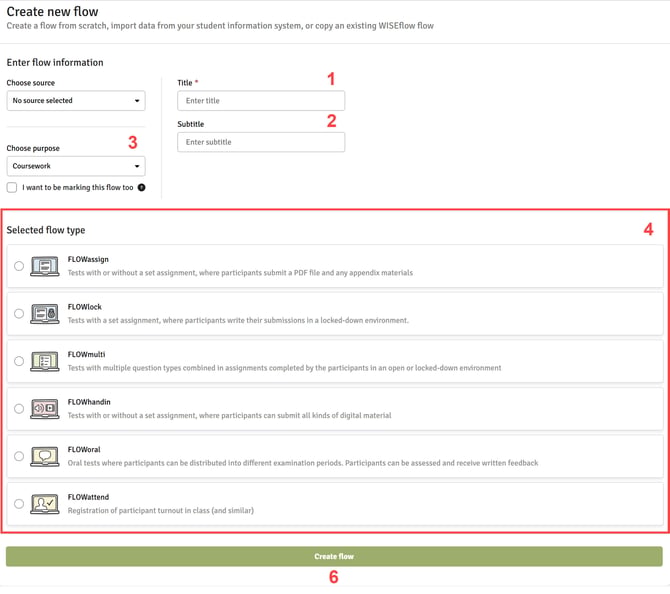This screenshot has height=594, width=670.
Task: Click the 'Choose purpose' label
Action: coord(33,148)
